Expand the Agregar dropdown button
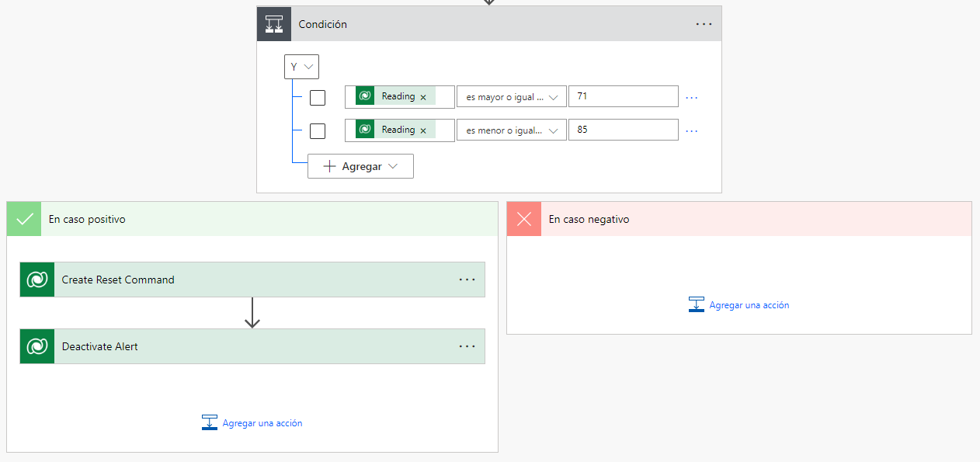Viewport: 980px width, 462px height. click(360, 166)
